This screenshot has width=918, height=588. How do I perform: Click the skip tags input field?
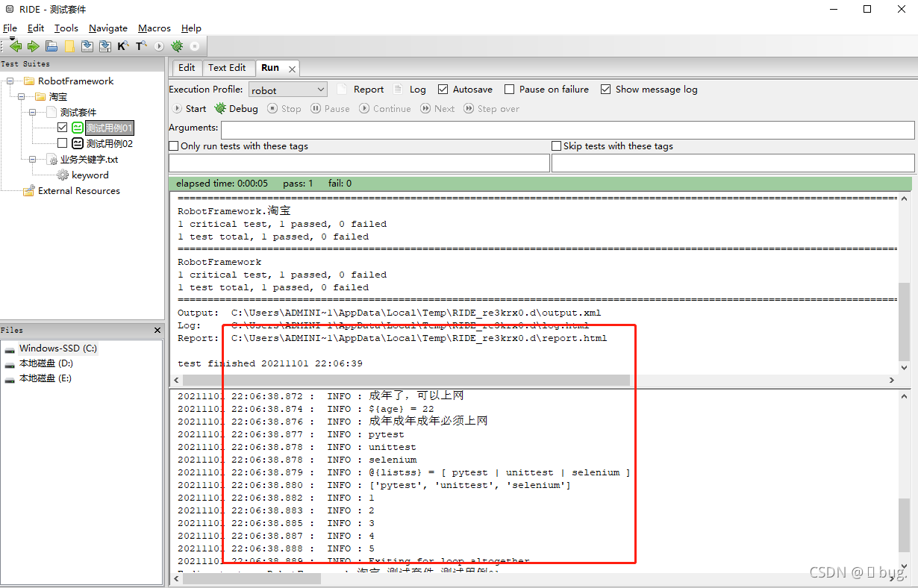(733, 163)
